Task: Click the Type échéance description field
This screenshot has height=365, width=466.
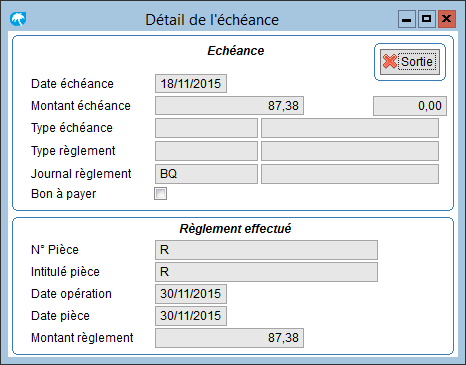Action: [x=350, y=128]
